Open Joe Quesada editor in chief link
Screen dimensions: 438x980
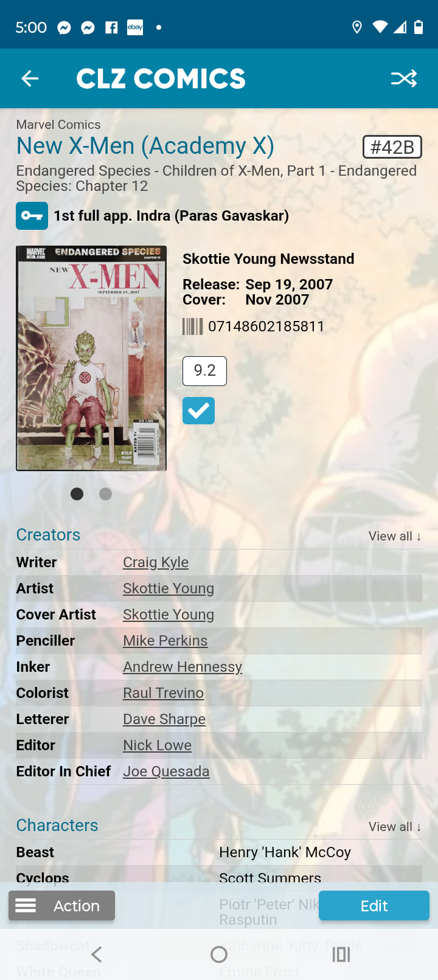pyautogui.click(x=166, y=771)
